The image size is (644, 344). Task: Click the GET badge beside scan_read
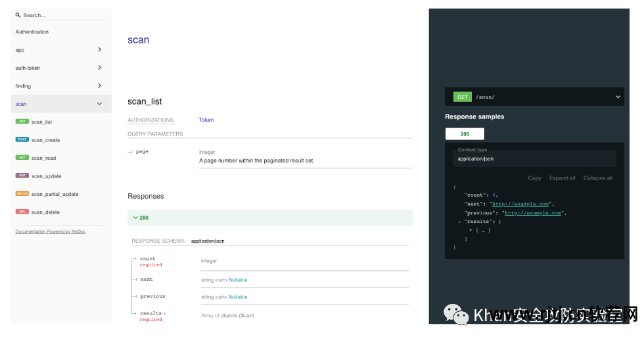(22, 157)
